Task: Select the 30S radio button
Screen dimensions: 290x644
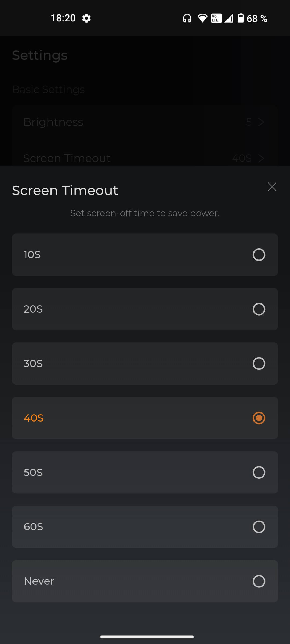Action: coord(259,364)
